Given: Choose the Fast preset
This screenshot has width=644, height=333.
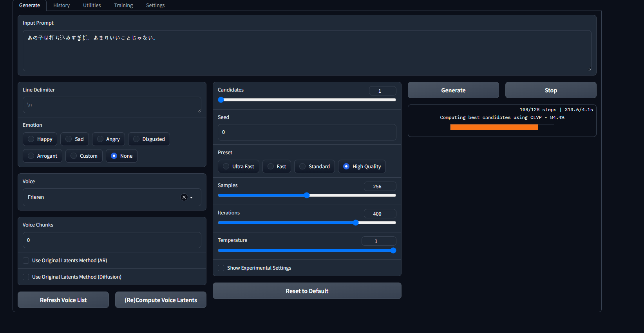Looking at the screenshot, I should 277,167.
